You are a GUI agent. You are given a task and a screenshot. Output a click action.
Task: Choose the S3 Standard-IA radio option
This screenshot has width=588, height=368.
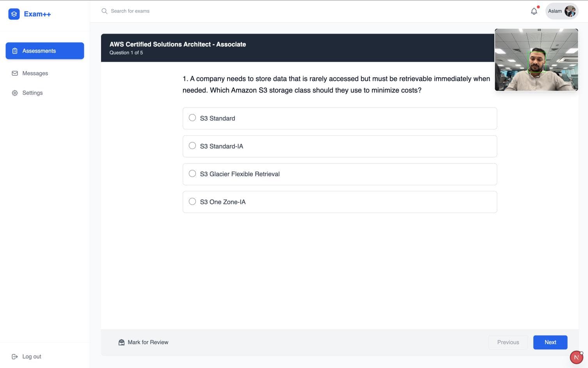tap(192, 146)
